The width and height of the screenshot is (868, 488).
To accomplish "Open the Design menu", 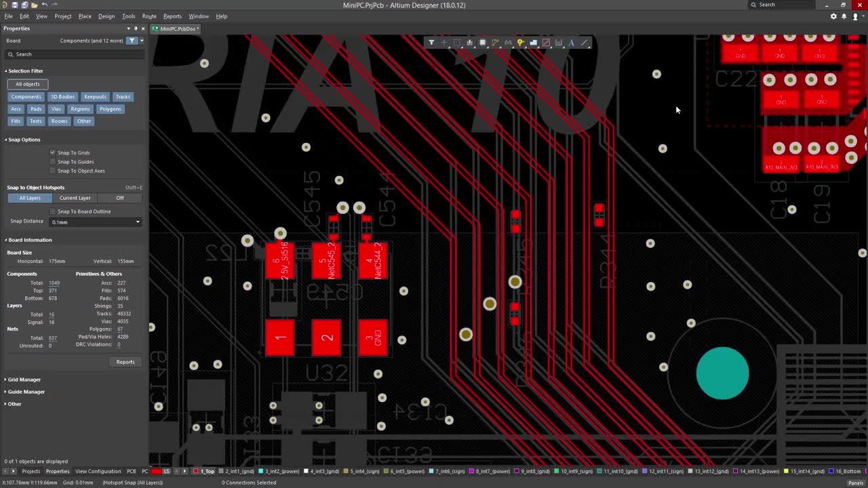I will [x=106, y=16].
